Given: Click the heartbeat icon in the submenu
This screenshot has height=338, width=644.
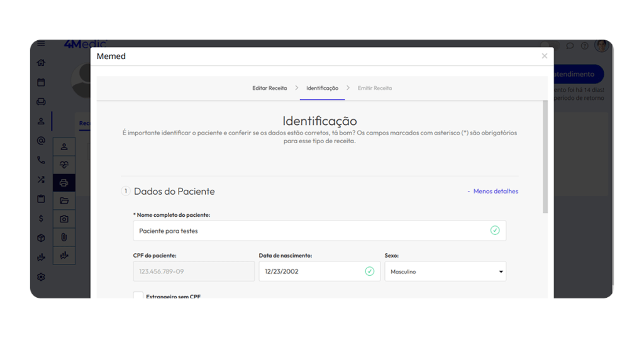Looking at the screenshot, I should (64, 165).
